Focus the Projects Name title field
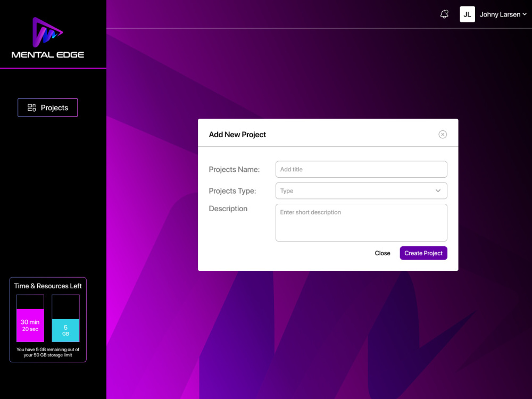532x399 pixels. click(361, 169)
